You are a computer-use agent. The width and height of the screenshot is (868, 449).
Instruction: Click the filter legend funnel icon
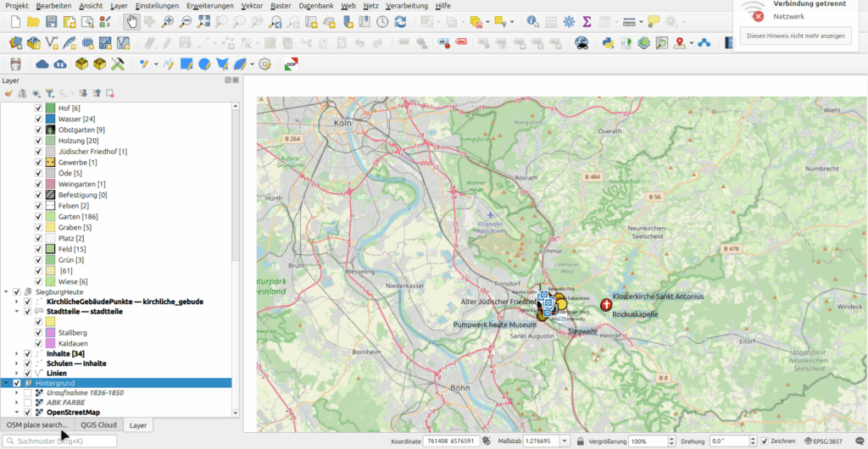pos(49,93)
